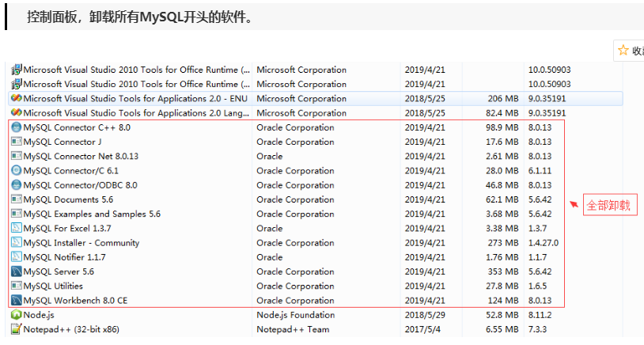This screenshot has height=345, width=644.
Task: Click the 2017/5/4 install date of Notepad++
Action: 422,329
